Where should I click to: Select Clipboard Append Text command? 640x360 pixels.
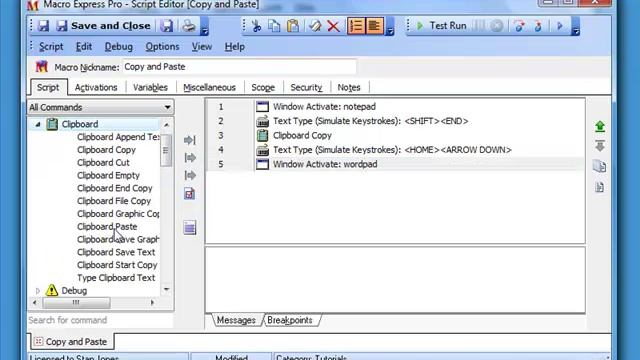click(x=118, y=137)
